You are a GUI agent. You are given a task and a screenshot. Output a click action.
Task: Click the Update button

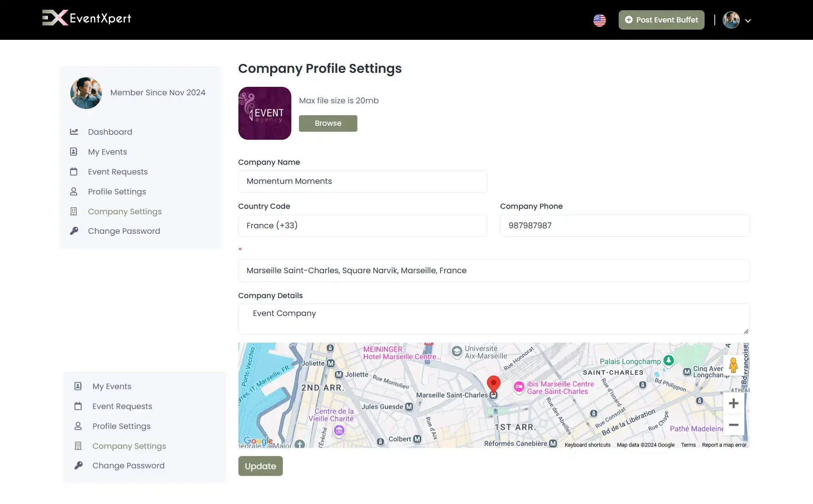click(x=260, y=466)
